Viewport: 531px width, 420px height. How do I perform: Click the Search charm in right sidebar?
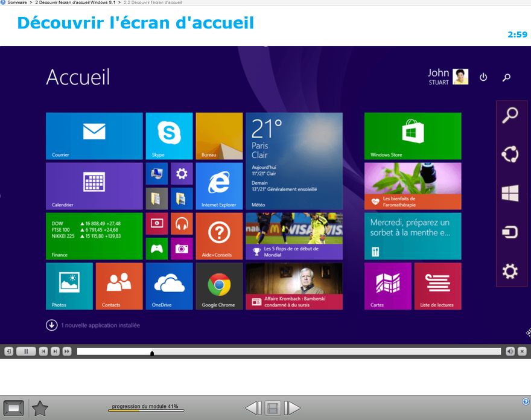point(510,115)
